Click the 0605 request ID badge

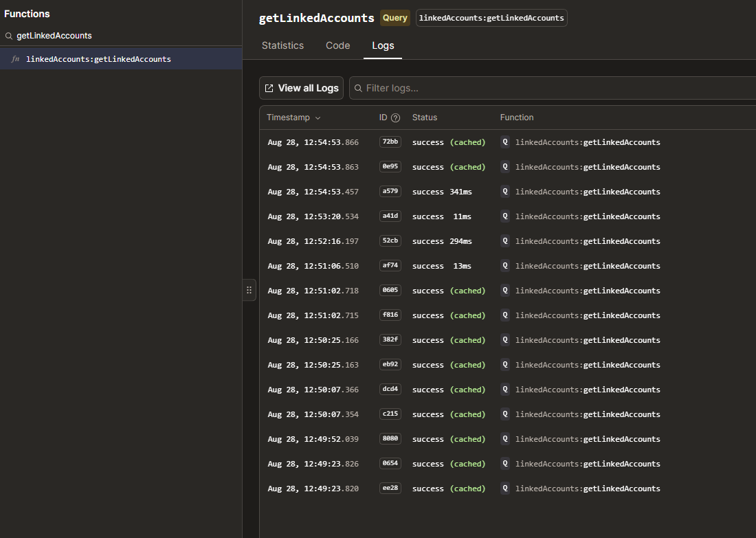point(390,290)
